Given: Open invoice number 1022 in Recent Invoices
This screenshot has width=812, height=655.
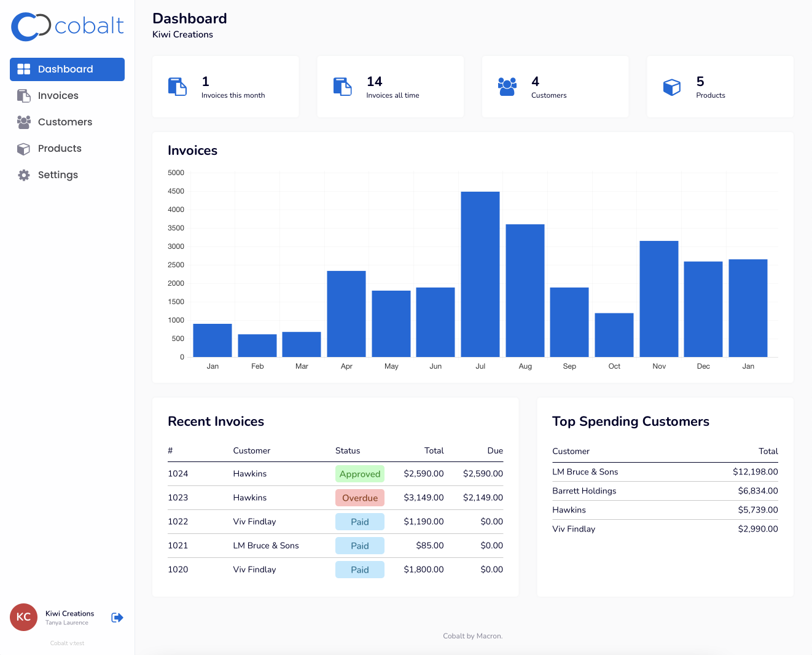Looking at the screenshot, I should [x=178, y=522].
